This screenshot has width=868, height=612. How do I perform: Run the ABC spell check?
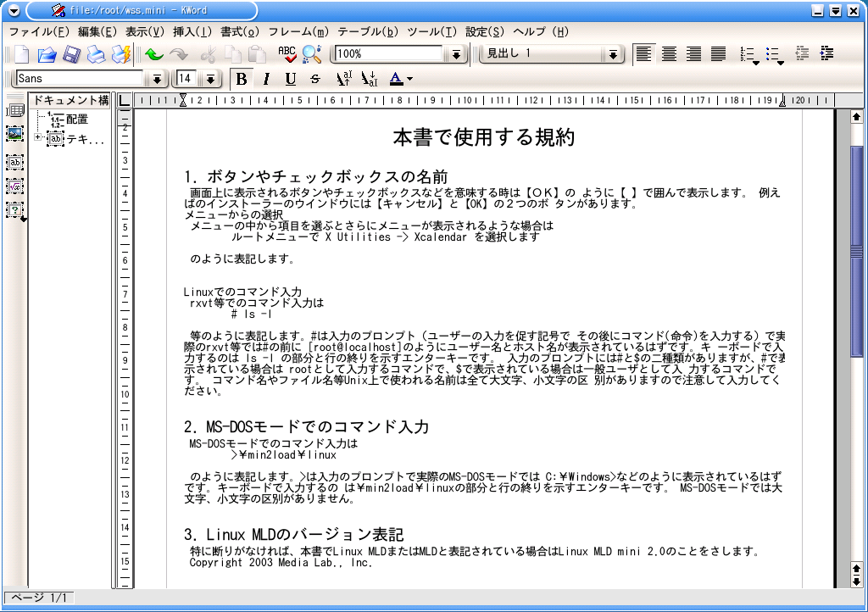(287, 54)
